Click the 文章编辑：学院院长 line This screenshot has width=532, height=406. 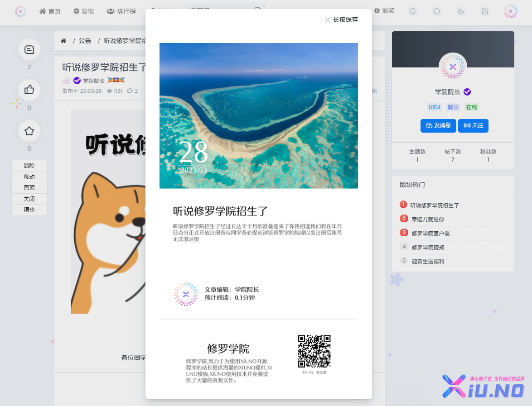232,289
